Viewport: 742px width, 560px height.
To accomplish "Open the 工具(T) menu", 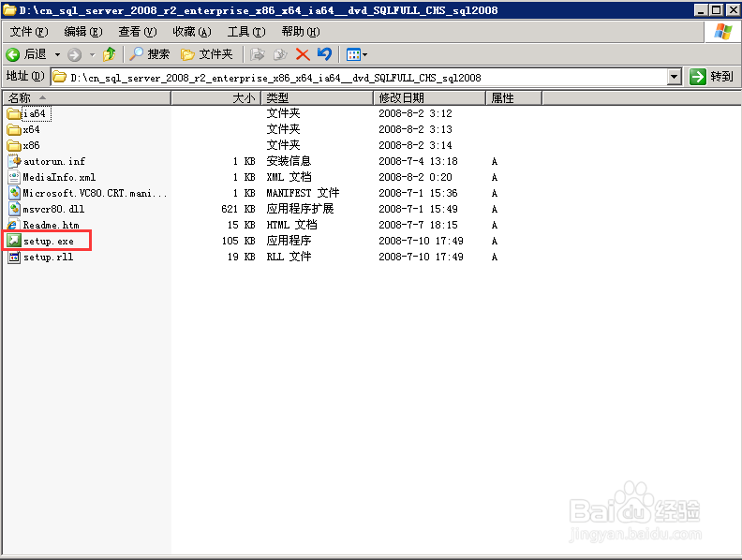I will (x=246, y=32).
